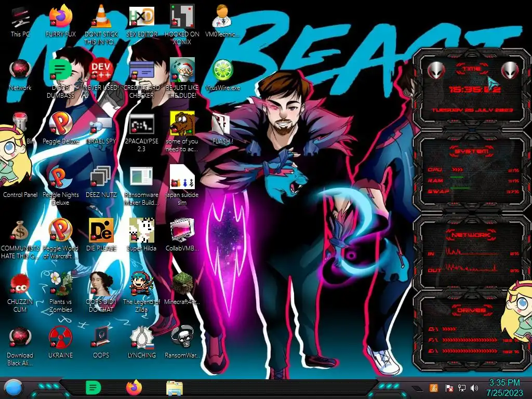Image resolution: width=532 pixels, height=399 pixels.
Task: Open The Legend of Zilda icon
Action: [141, 292]
